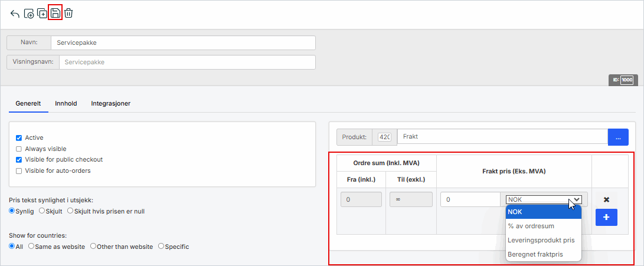Click the new item icon
The image size is (644, 266).
point(28,13)
